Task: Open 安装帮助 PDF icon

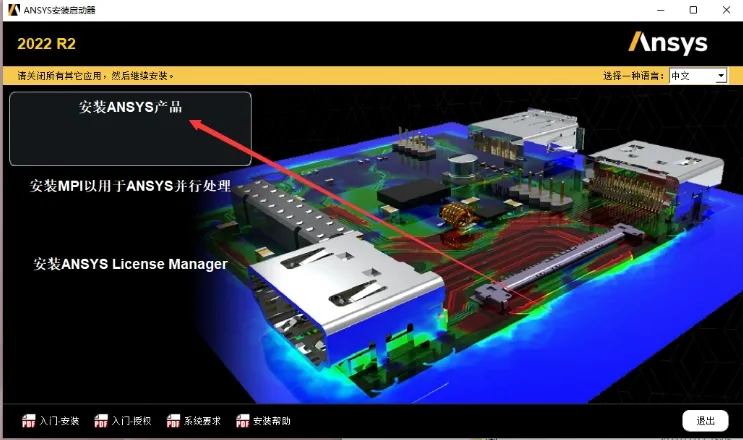Action: click(x=243, y=421)
